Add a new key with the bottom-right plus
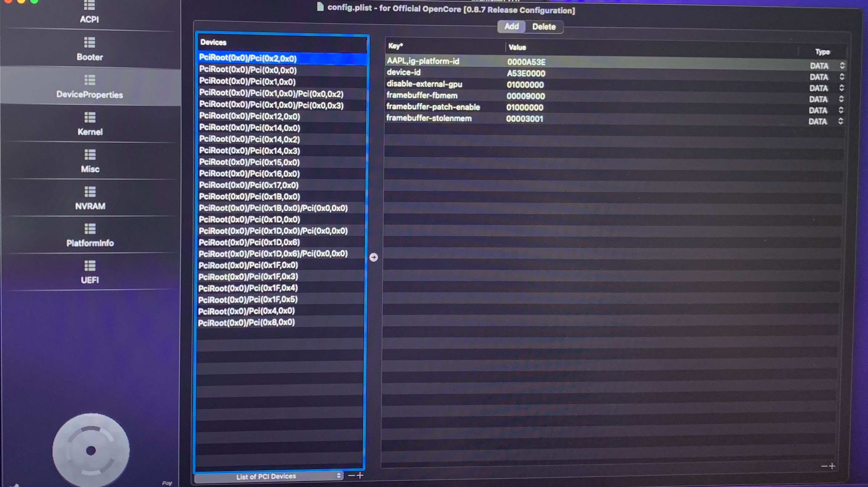Screen dimensions: 868x487 click(832, 466)
